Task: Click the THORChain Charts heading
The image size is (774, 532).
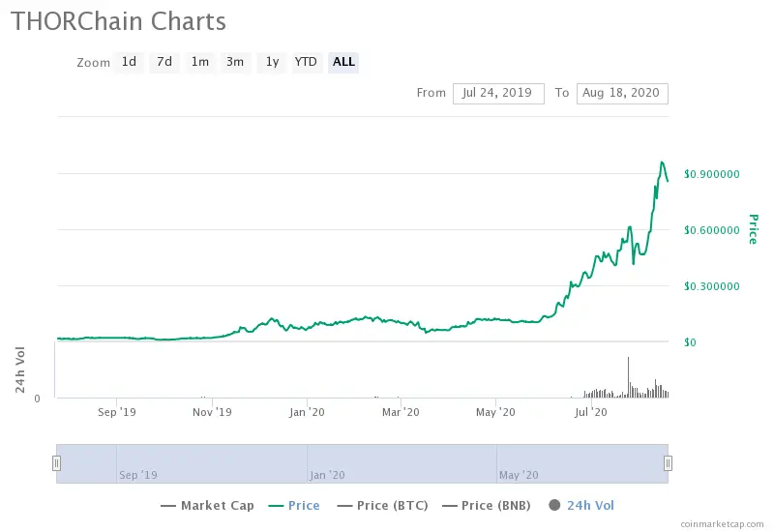Action: point(118,21)
